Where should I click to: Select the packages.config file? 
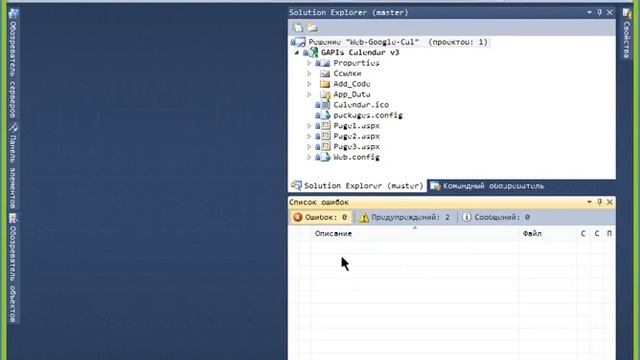368,115
